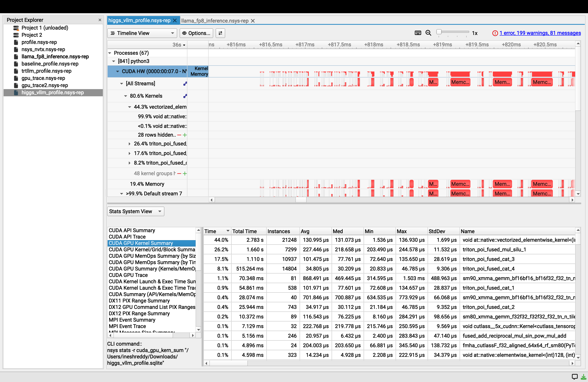
Task: Click the Options... button
Action: point(196,33)
